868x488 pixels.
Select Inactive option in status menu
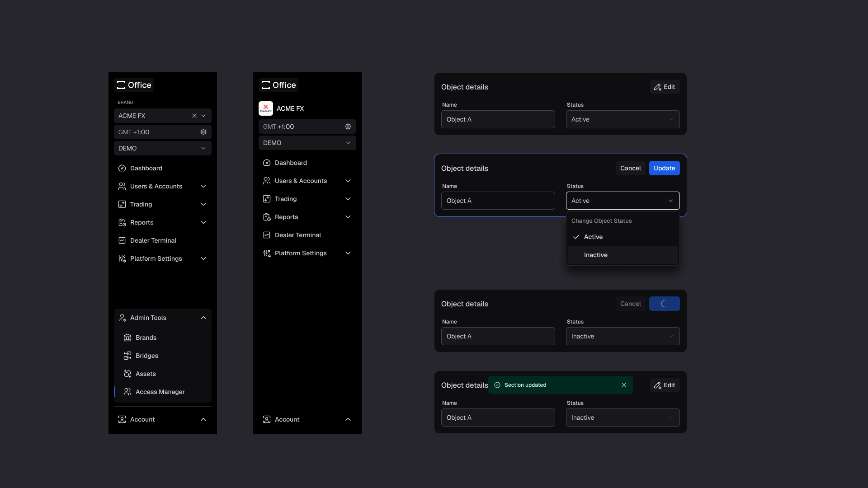click(623, 255)
